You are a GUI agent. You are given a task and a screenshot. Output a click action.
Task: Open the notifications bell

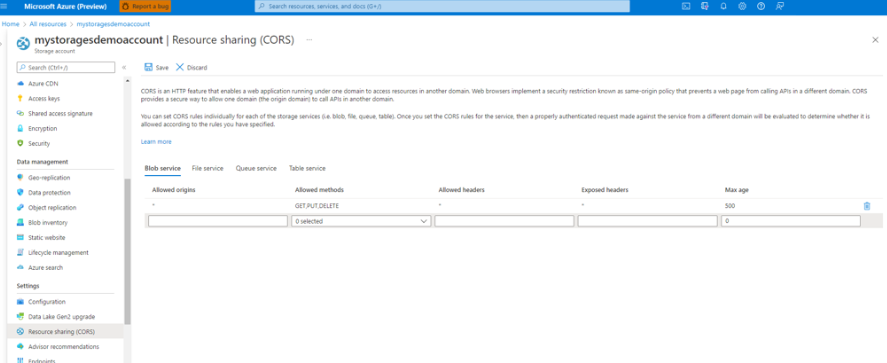tap(723, 6)
